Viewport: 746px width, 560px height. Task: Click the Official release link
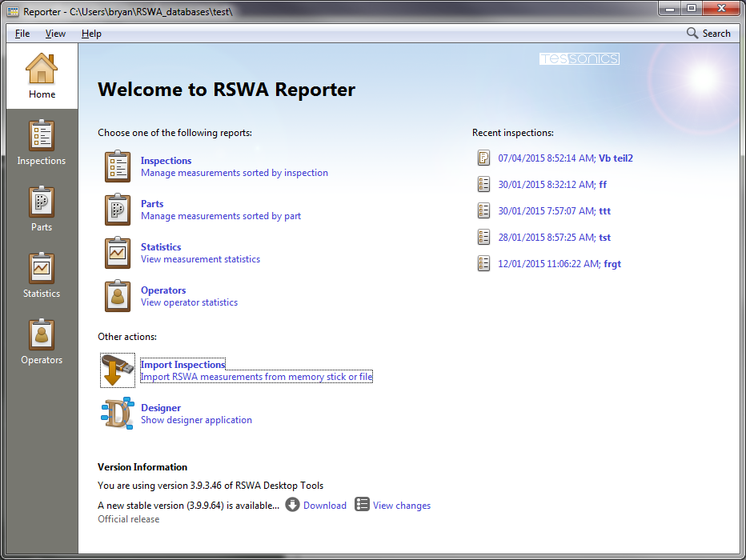tap(128, 518)
